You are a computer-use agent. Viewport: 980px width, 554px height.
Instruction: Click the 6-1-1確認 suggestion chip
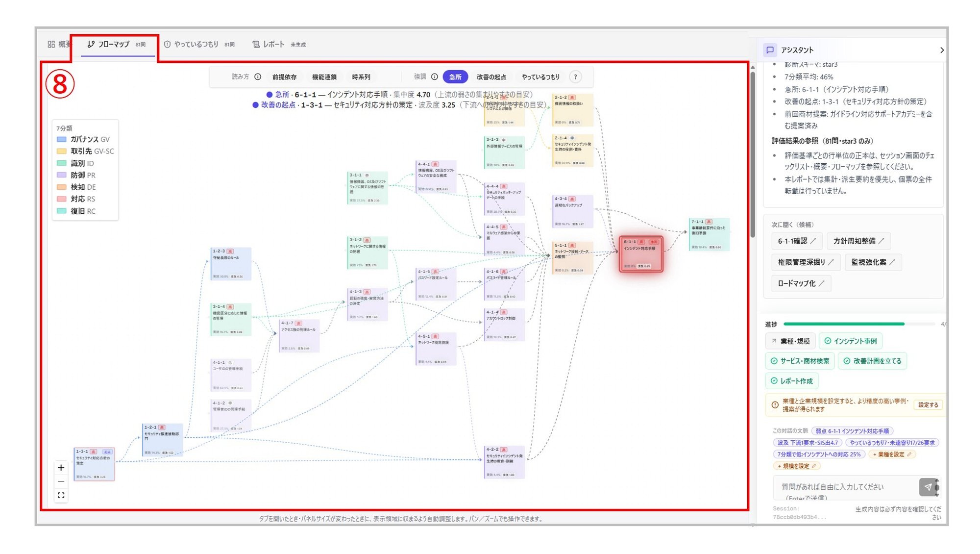click(797, 241)
